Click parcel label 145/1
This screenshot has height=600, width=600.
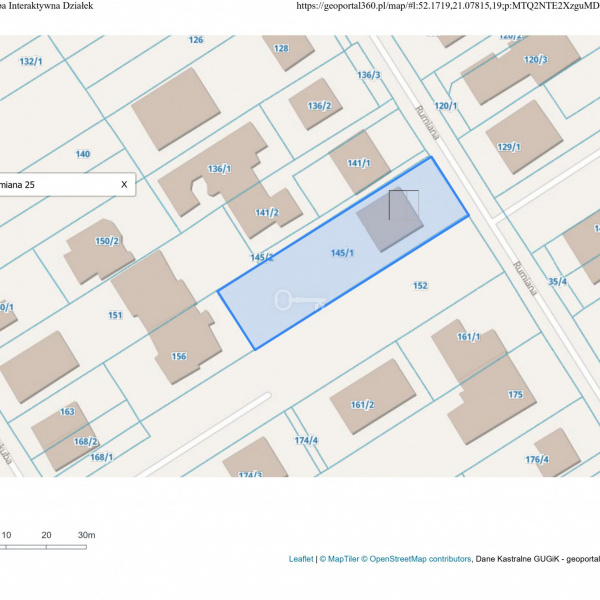pyautogui.click(x=342, y=253)
